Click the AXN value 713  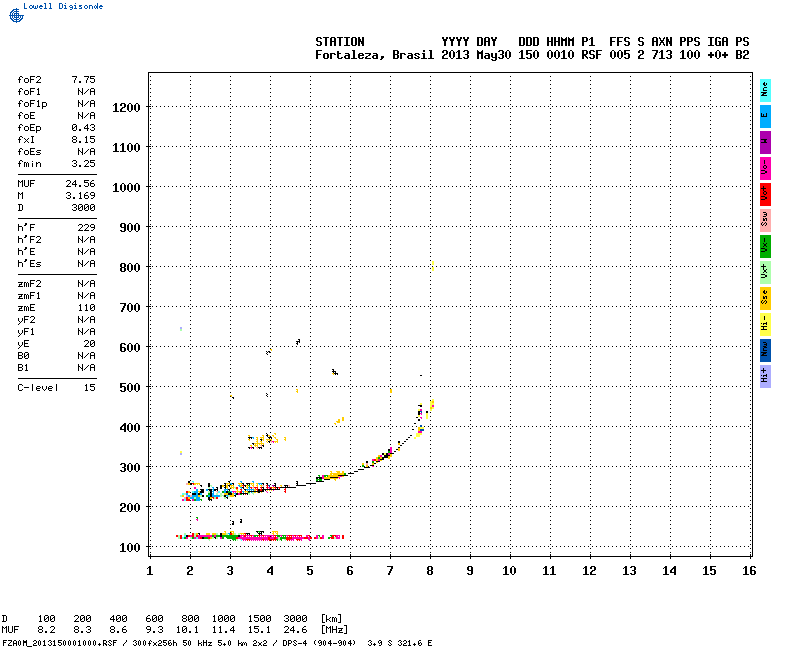(662, 55)
